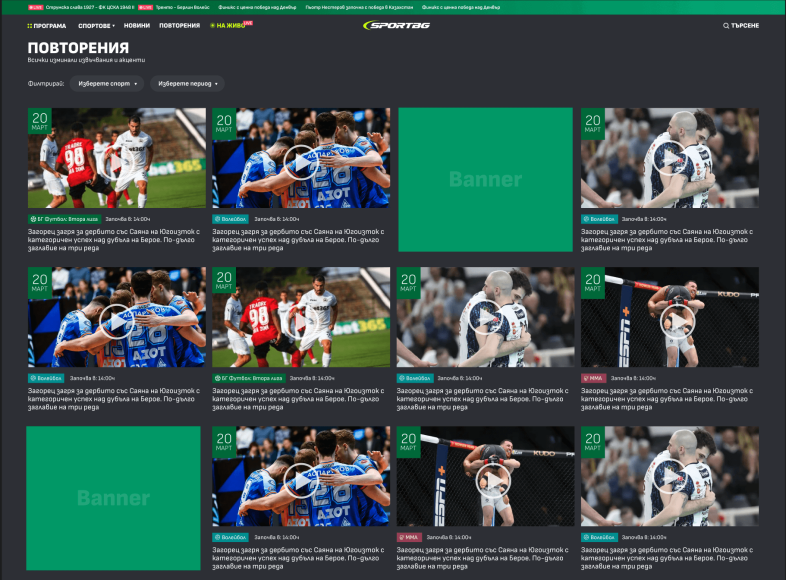Open MMA tag under third-row cage fight card
The width and height of the screenshot is (786, 580).
[x=409, y=537]
